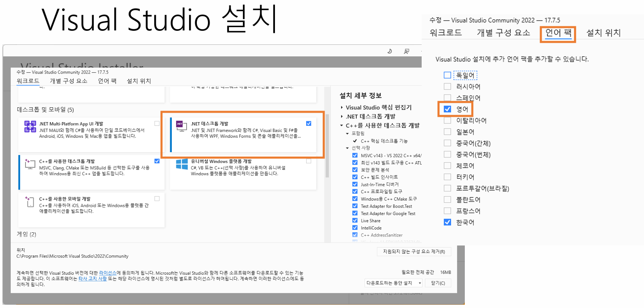Viewport: 644px width, 308px height.
Task: Switch to 워크로드 tab in language pack panel
Action: click(446, 33)
